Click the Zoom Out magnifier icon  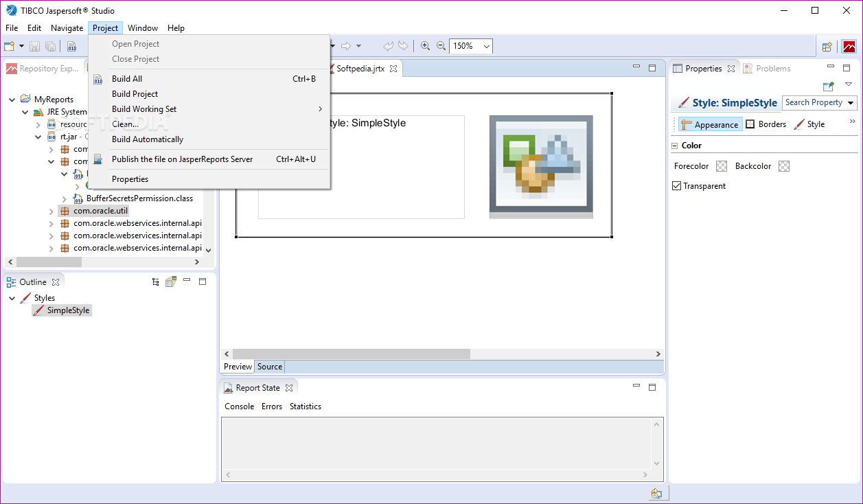point(441,46)
